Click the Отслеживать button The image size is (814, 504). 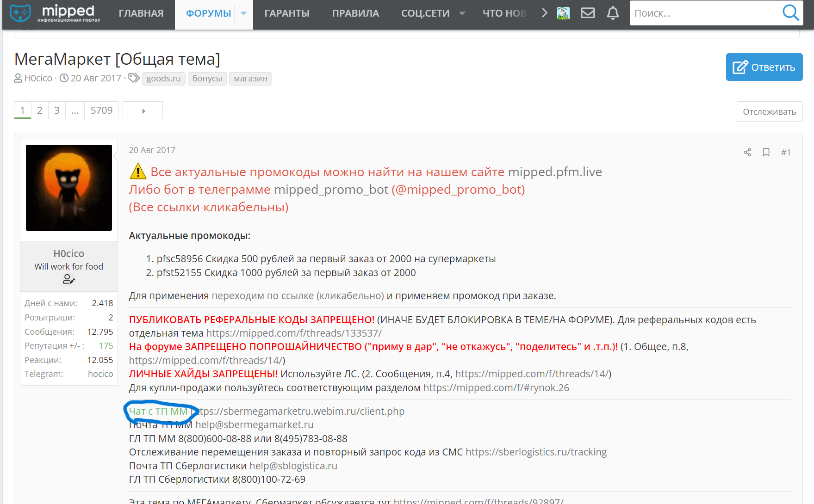pyautogui.click(x=770, y=111)
